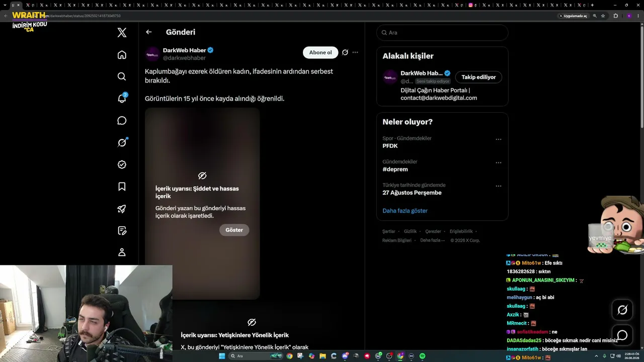Open the Erişilebilirlik footer link
644x362 pixels.
point(461,232)
